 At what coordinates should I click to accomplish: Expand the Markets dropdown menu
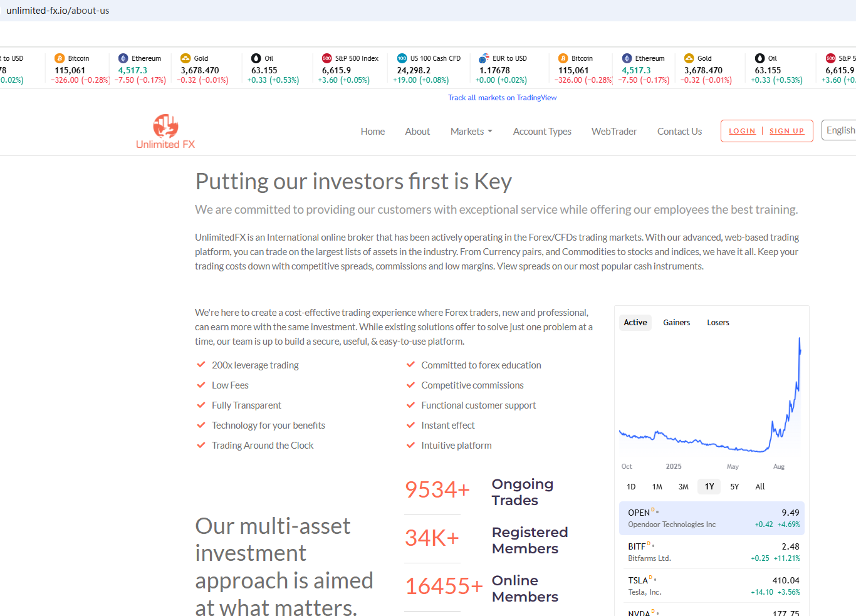471,132
